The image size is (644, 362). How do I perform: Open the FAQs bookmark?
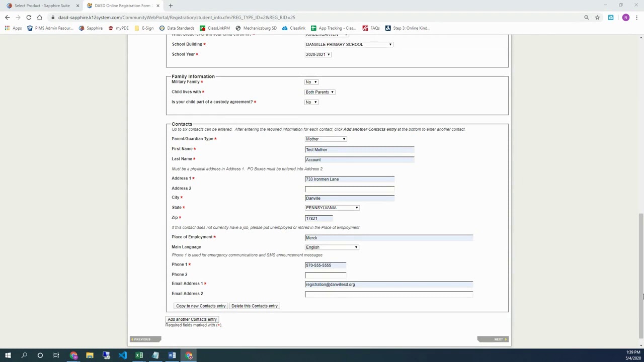(x=371, y=28)
